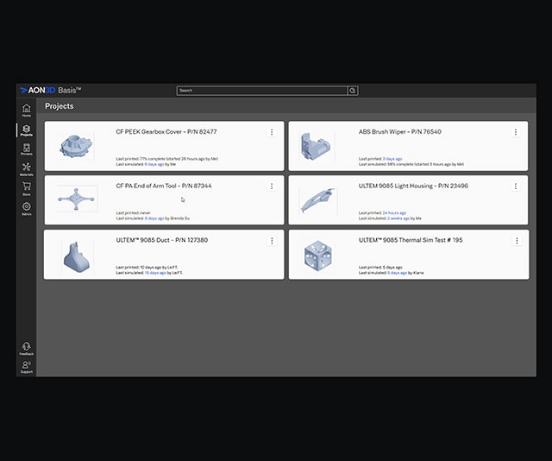
Task: Click 'Last printed: never' text
Action: coord(133,213)
